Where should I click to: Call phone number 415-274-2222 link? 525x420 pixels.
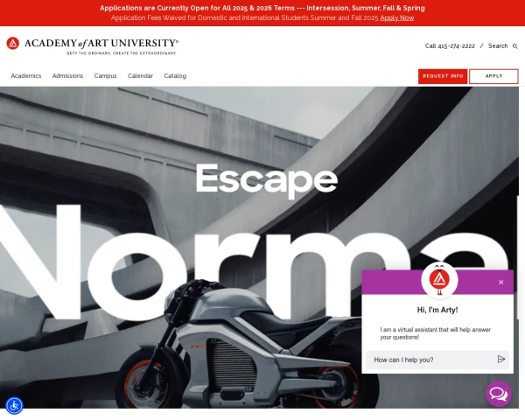click(x=450, y=45)
